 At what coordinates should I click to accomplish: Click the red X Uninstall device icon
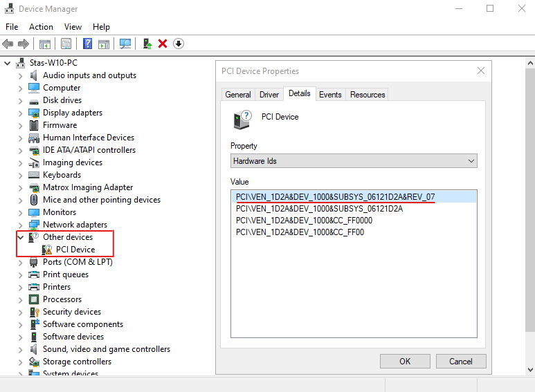tap(163, 44)
